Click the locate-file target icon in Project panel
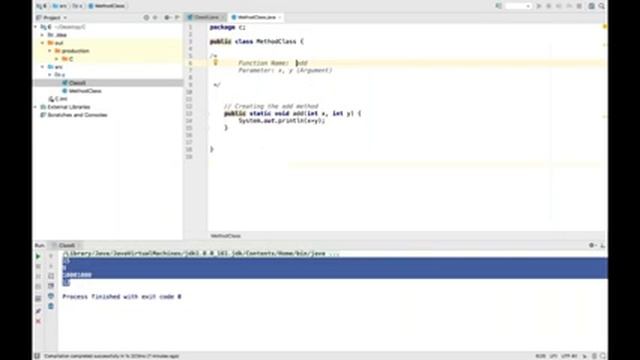 [x=146, y=18]
